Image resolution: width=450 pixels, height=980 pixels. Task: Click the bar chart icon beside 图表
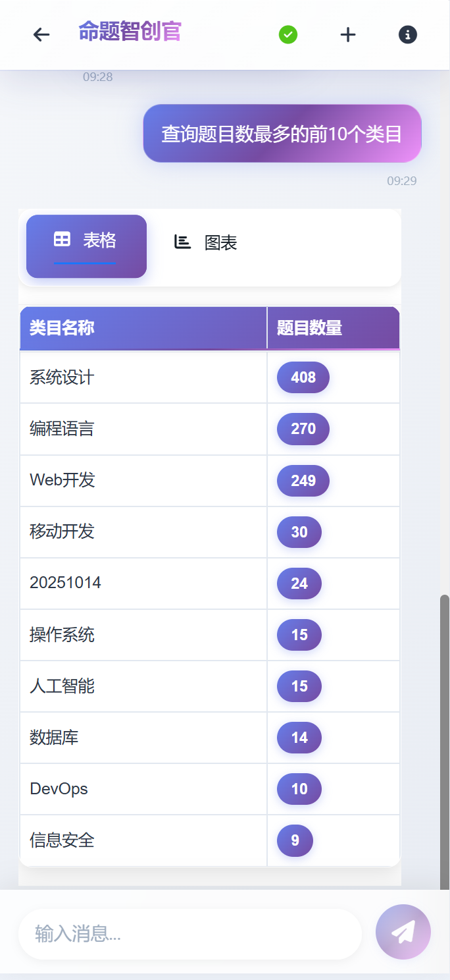[x=182, y=242]
